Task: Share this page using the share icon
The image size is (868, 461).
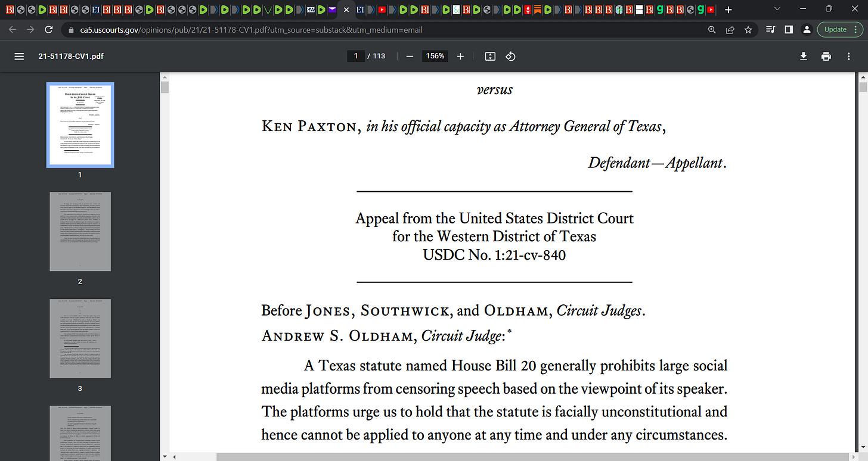Action: [730, 29]
